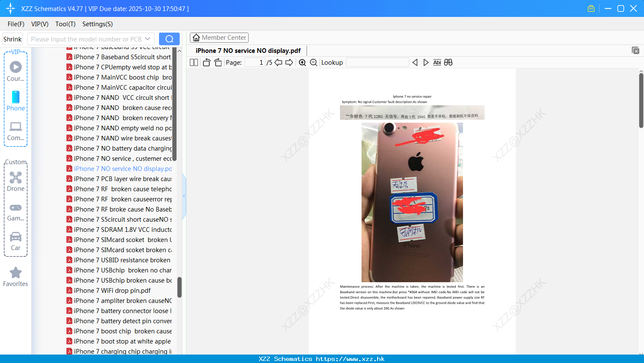
Task: Open iPhone 7 NAND VCC circuit short file
Action: click(119, 97)
